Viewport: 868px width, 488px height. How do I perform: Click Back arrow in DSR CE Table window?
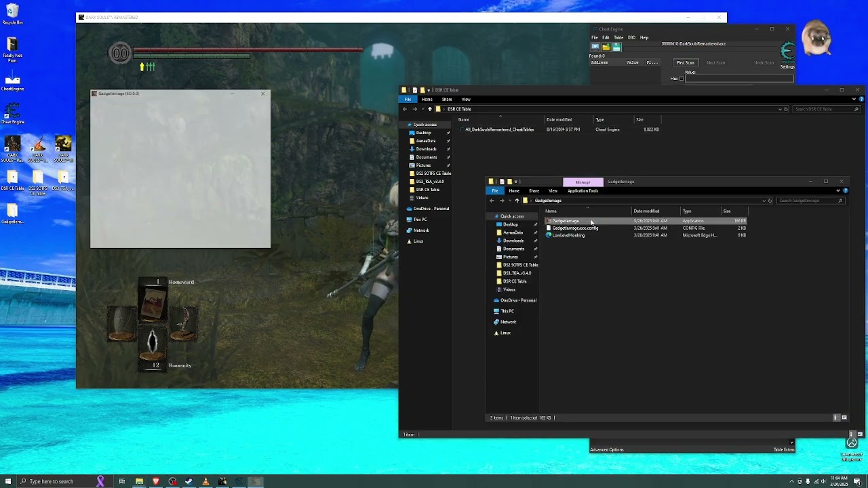pos(405,109)
